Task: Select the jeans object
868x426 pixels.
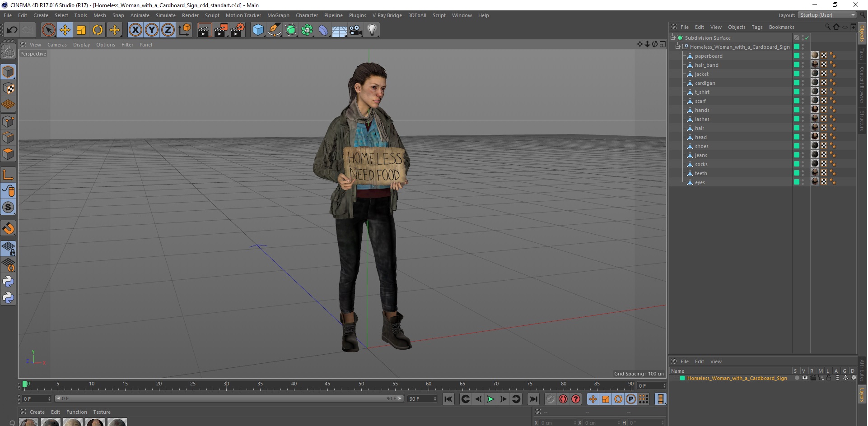Action: (x=701, y=155)
